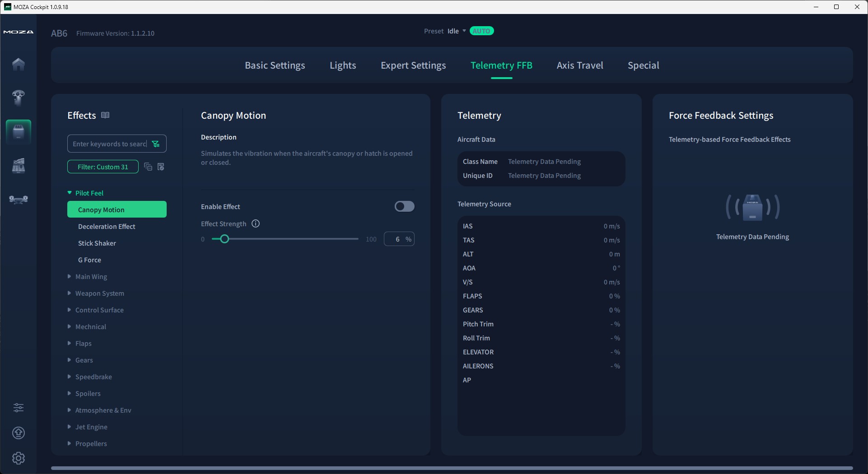The height and width of the screenshot is (474, 868).
Task: Click the Effect Strength info icon
Action: [x=256, y=223]
